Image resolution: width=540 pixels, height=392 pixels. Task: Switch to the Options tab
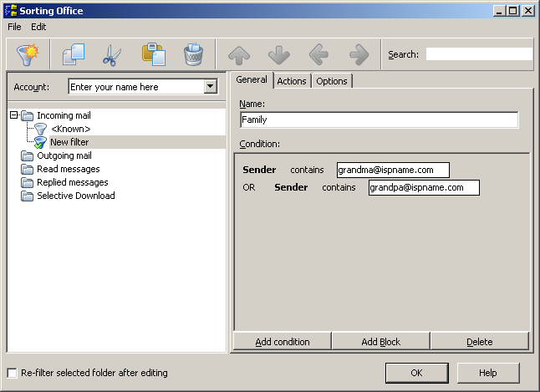pyautogui.click(x=331, y=81)
